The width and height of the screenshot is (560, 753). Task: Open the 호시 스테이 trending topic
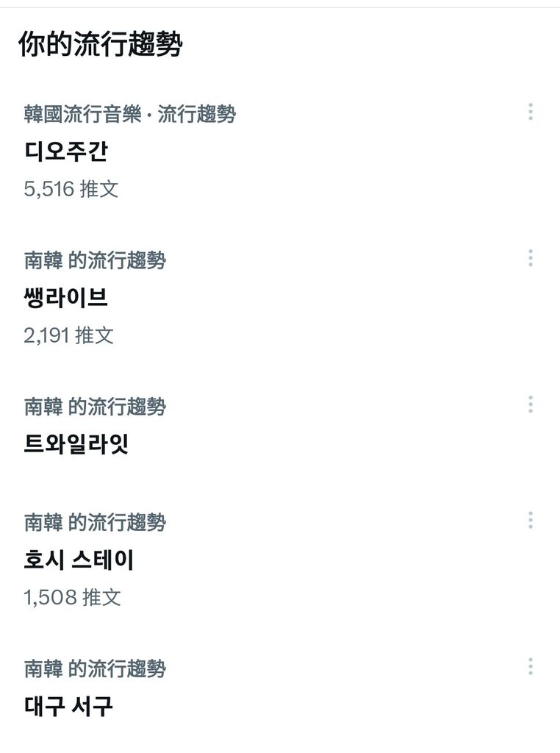coord(79,560)
